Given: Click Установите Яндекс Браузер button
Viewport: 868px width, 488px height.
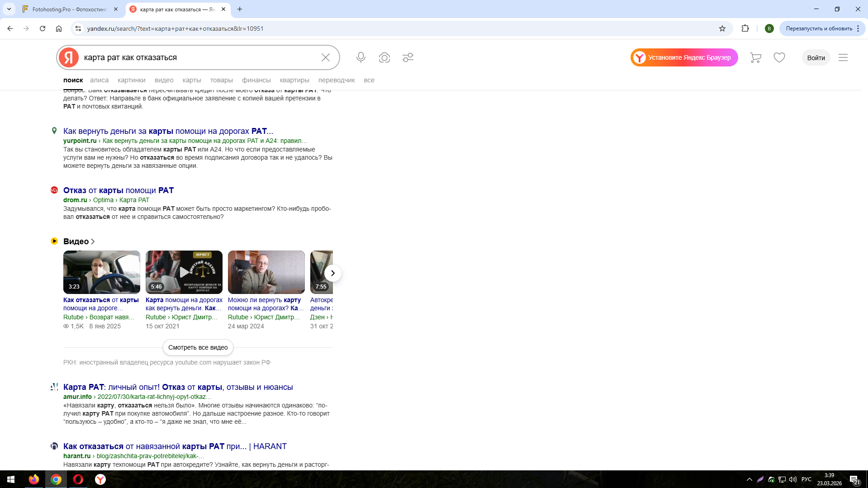Looking at the screenshot, I should pos(684,57).
